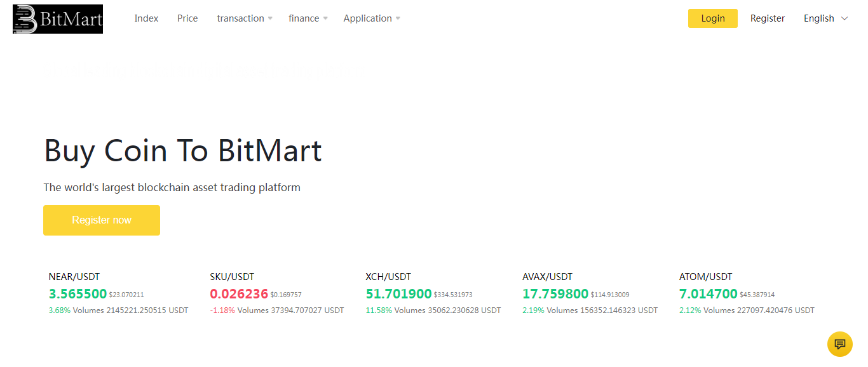Expand the finance dropdown menu
This screenshot has height=367, width=868.
[x=308, y=18]
